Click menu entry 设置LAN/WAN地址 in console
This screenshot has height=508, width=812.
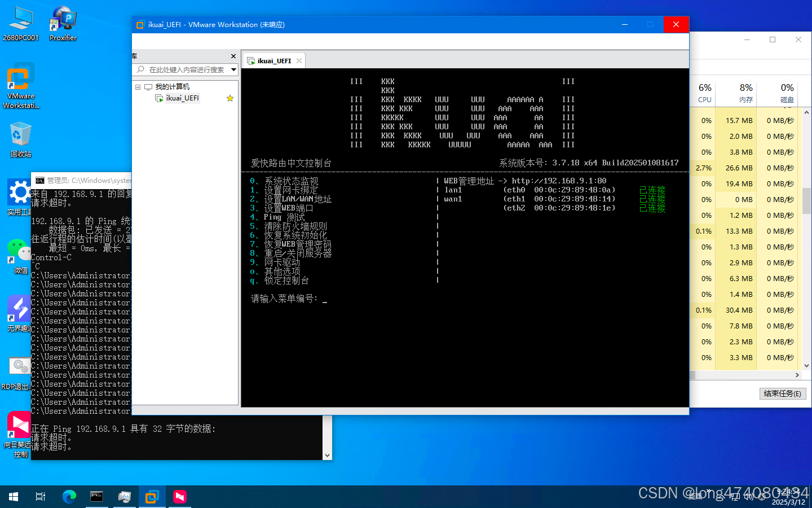[298, 199]
